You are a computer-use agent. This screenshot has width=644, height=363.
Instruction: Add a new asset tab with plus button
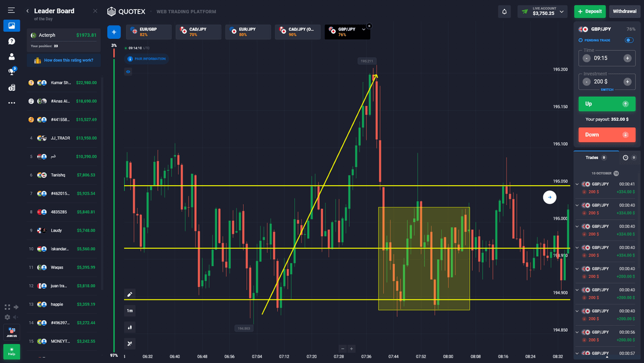pos(114,32)
